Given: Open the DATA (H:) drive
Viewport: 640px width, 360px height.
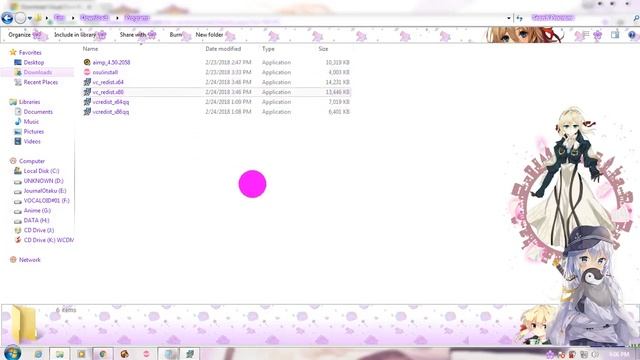Looking at the screenshot, I should [x=36, y=220].
